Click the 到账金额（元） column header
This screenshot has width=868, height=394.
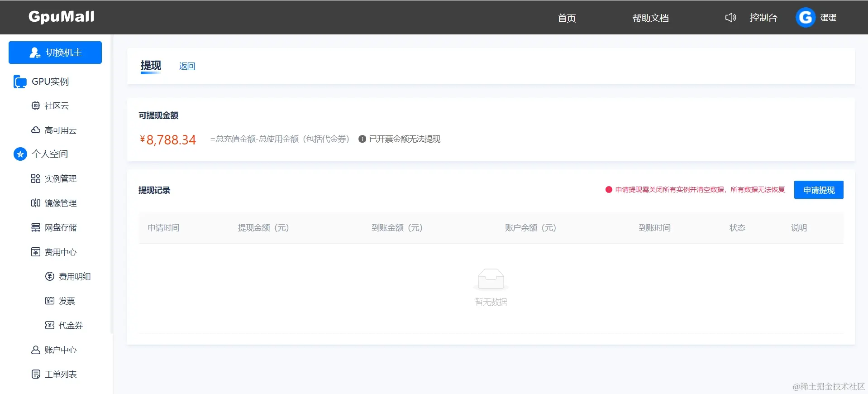(x=397, y=228)
